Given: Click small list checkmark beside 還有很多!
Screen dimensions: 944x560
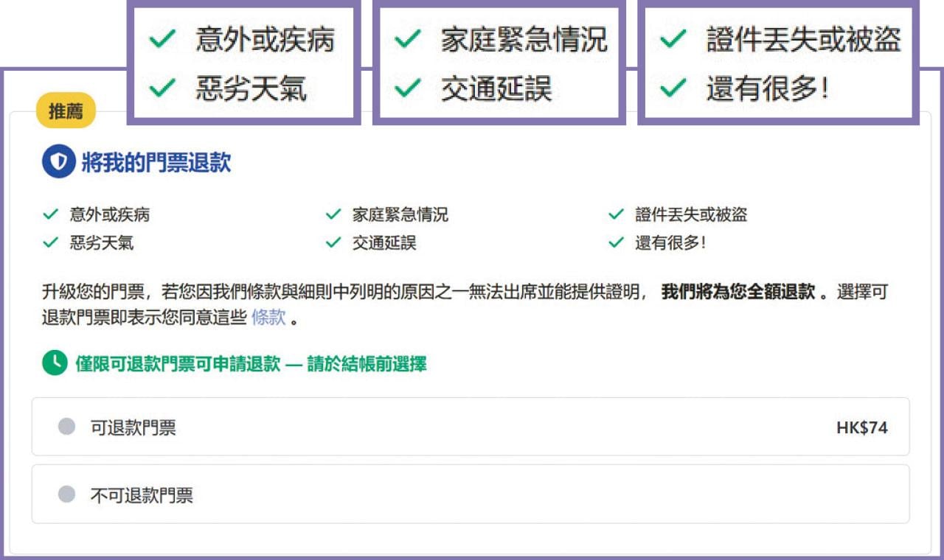Looking at the screenshot, I should pyautogui.click(x=616, y=242).
